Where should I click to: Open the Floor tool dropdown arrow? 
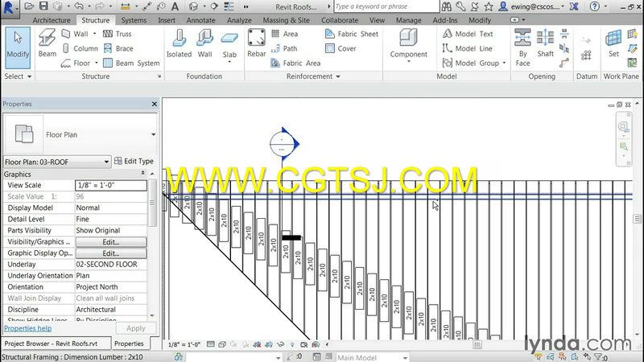point(96,64)
